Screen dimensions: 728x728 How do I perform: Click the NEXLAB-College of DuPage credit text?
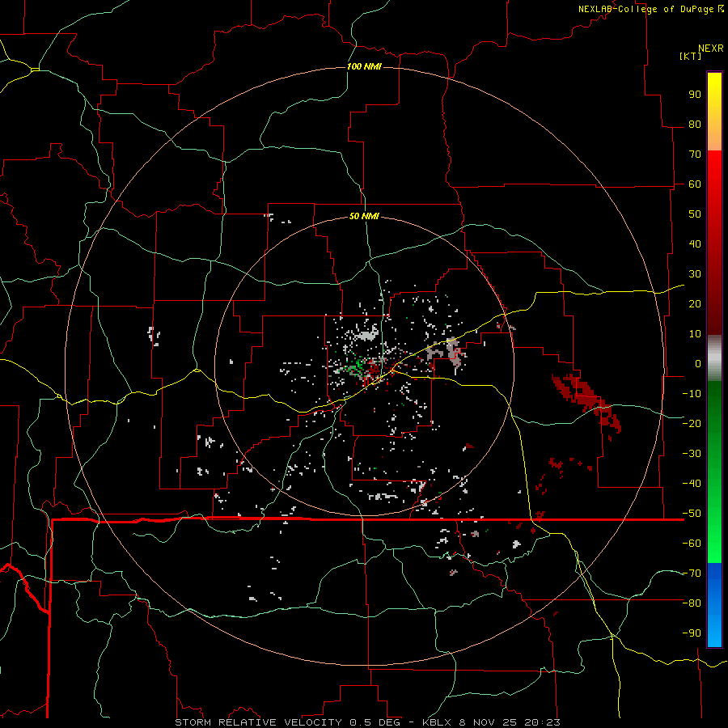[x=650, y=9]
